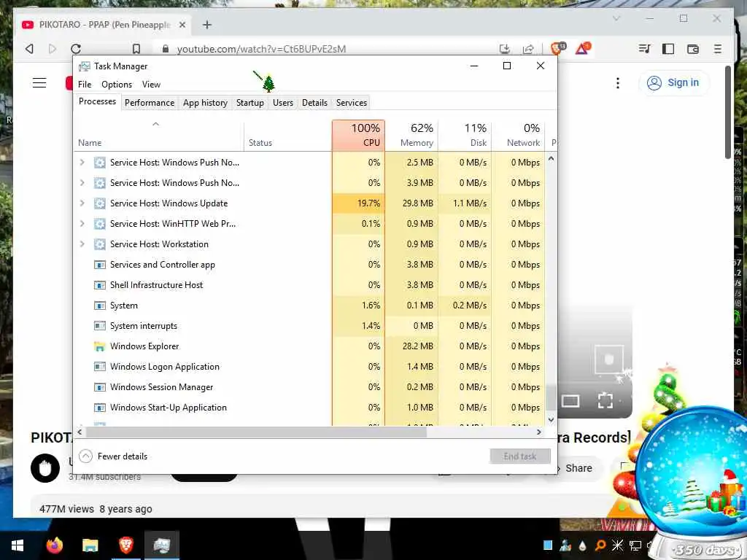Select the Windows Explorer process row
The height and width of the screenshot is (560, 747).
tap(309, 346)
